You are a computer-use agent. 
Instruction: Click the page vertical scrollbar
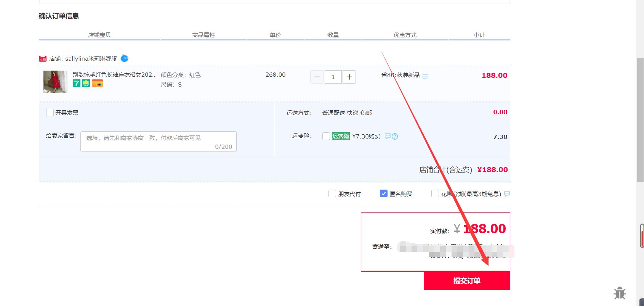(640, 120)
